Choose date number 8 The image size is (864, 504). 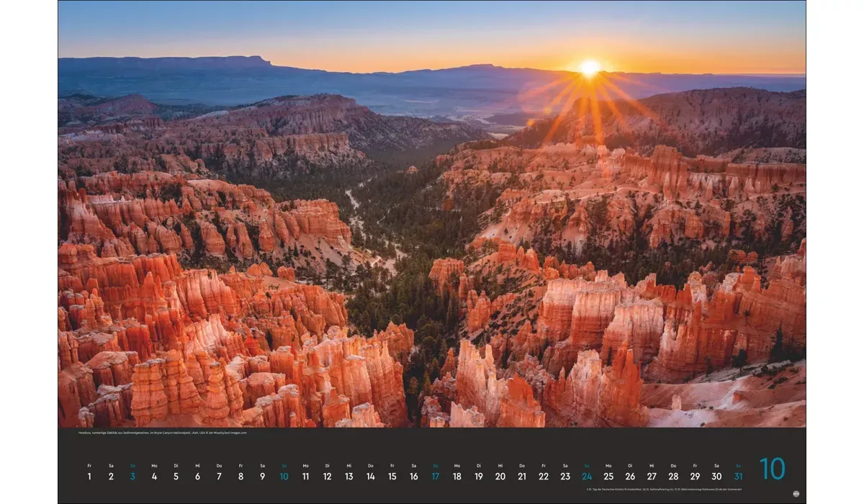tap(240, 477)
